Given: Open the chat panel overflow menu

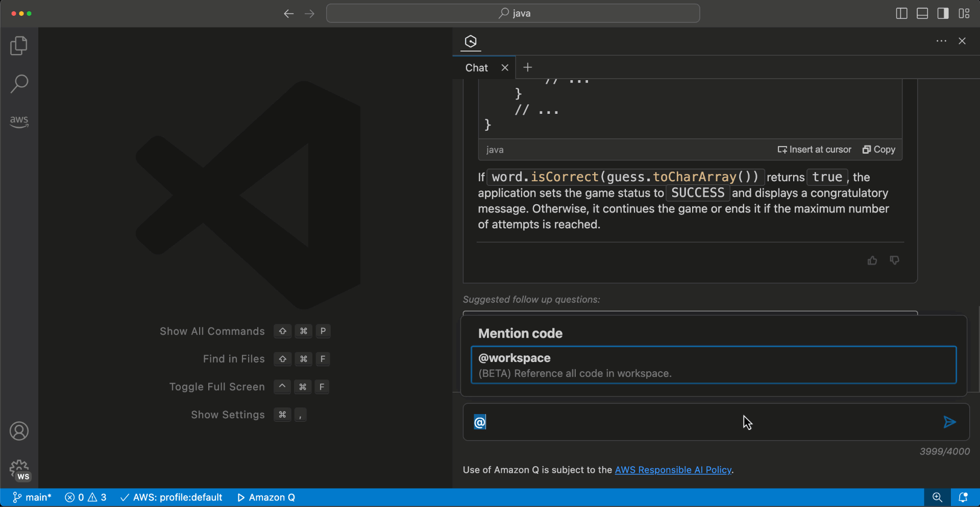Looking at the screenshot, I should coord(941,41).
